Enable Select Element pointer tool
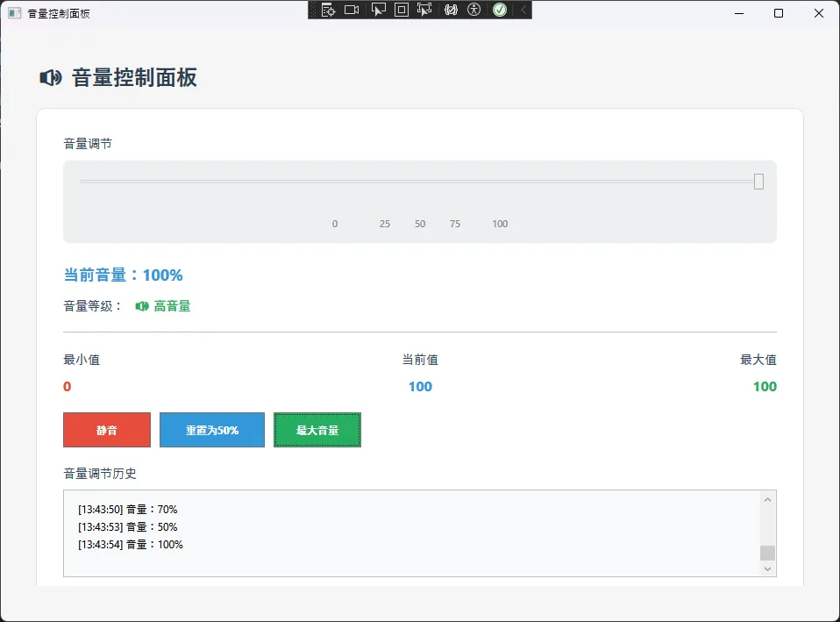Screen dimensions: 840x622 tap(379, 10)
